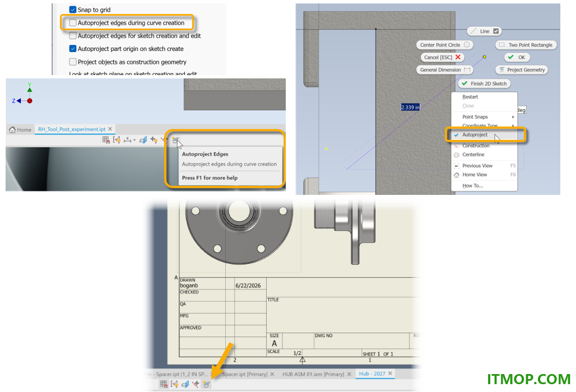Expand Point Snaps submenu

(x=484, y=116)
